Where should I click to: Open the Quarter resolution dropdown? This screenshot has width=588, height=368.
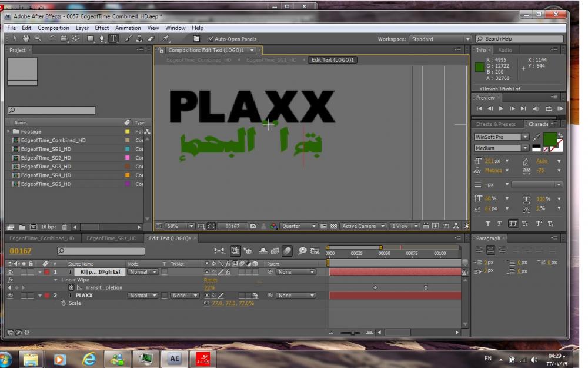[298, 226]
